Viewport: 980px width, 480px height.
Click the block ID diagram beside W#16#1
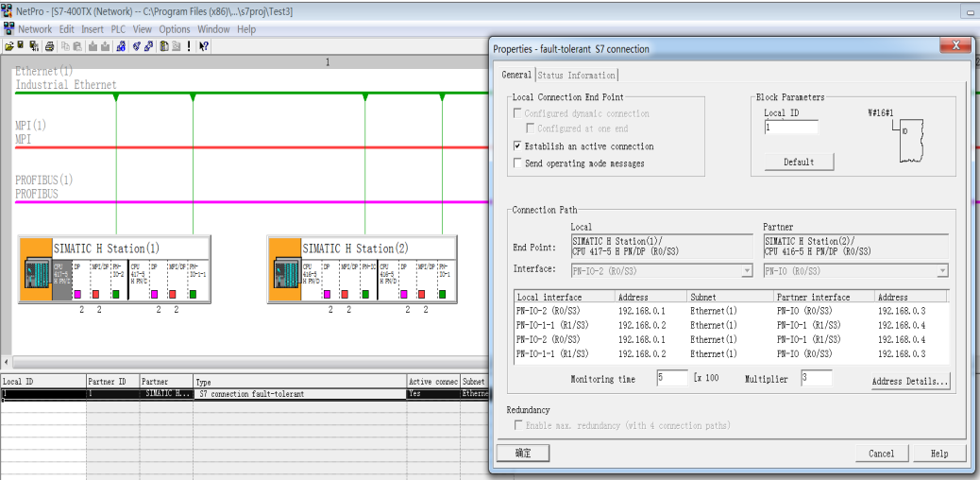[909, 141]
